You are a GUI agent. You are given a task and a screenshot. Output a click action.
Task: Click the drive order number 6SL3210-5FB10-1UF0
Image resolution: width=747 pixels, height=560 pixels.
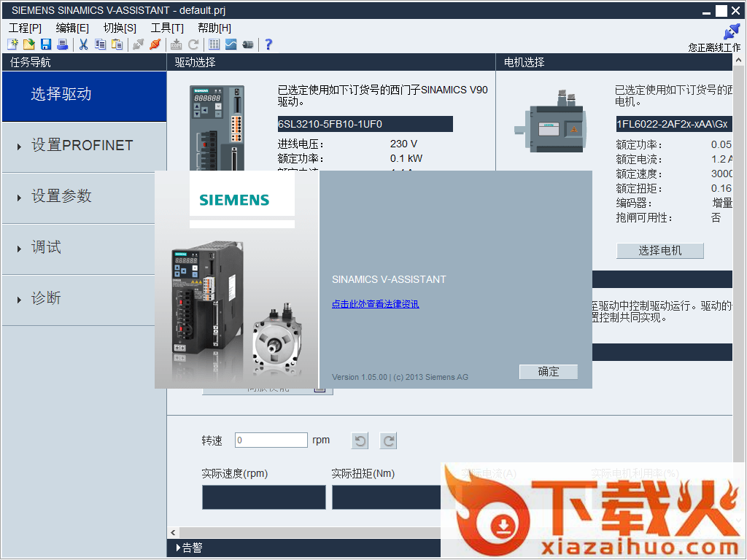click(365, 124)
